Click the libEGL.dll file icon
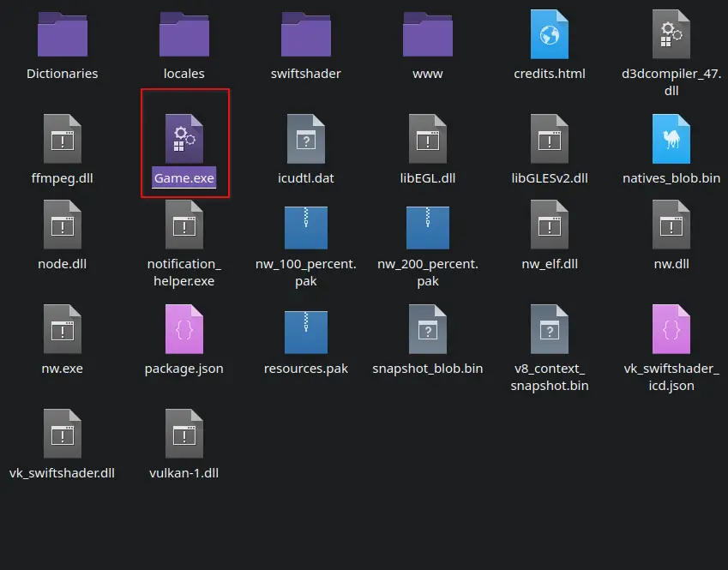 tap(428, 139)
